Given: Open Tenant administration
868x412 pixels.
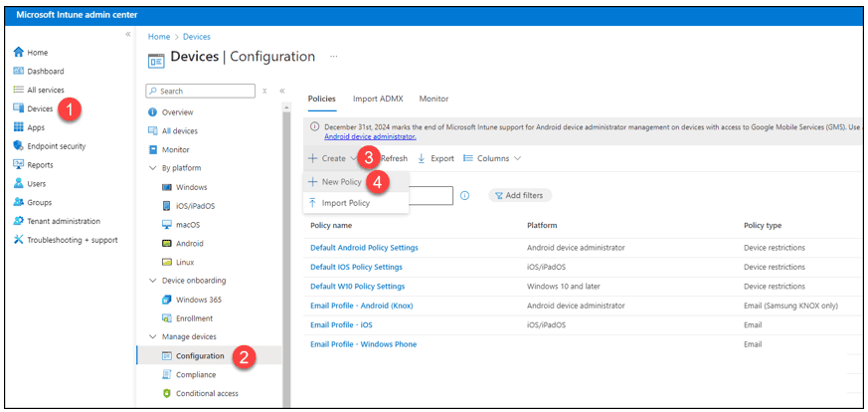Looking at the screenshot, I should (x=57, y=222).
